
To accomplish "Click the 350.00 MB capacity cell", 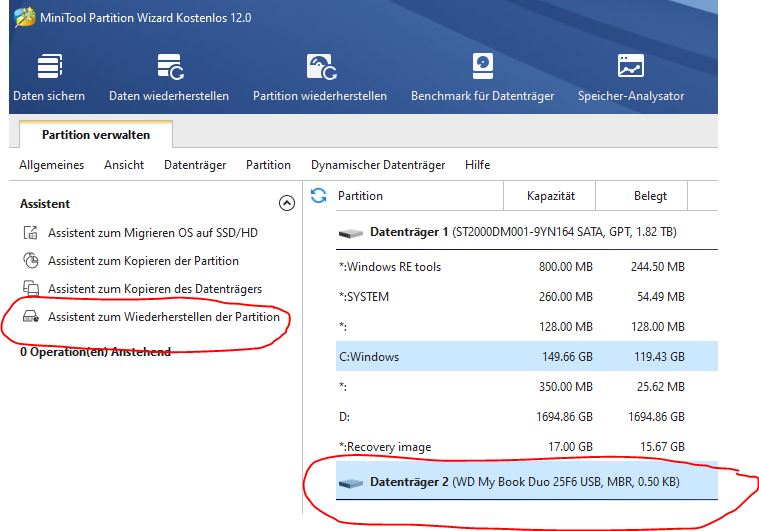I will point(565,387).
